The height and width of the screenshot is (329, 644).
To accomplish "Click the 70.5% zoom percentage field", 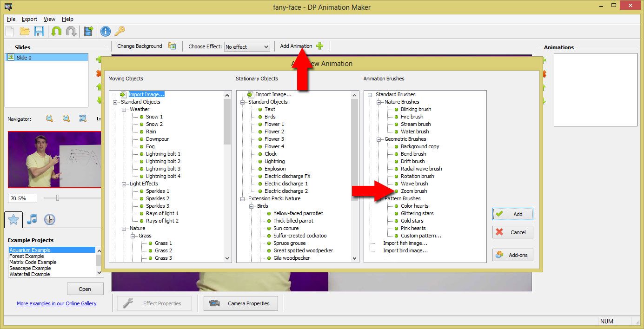I will [x=22, y=198].
